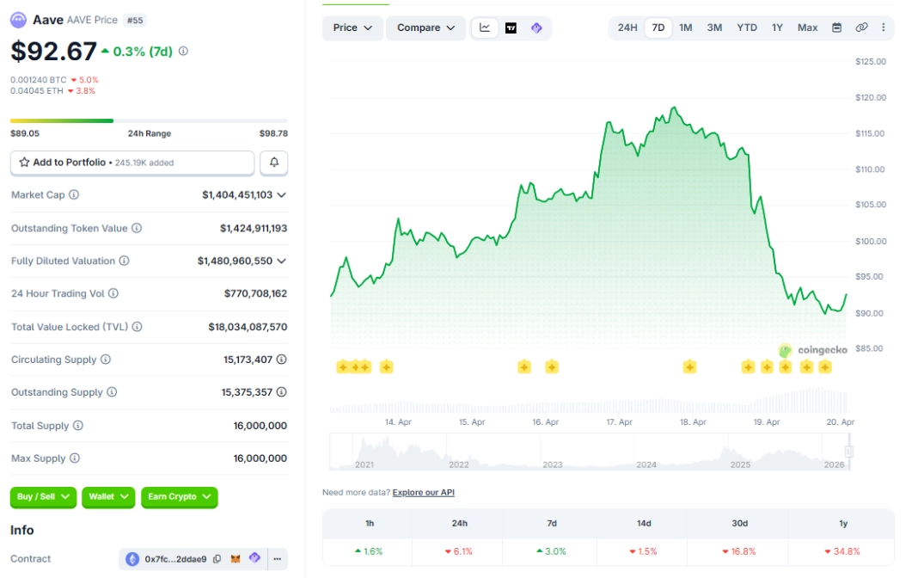This screenshot has height=578, width=924.
Task: Select the 24H time range
Action: (627, 28)
